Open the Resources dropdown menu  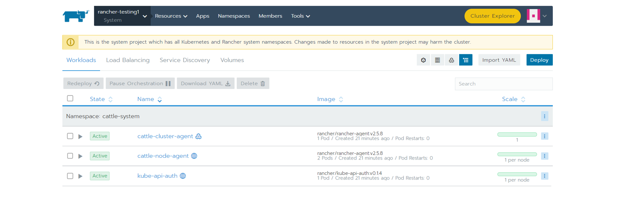171,16
